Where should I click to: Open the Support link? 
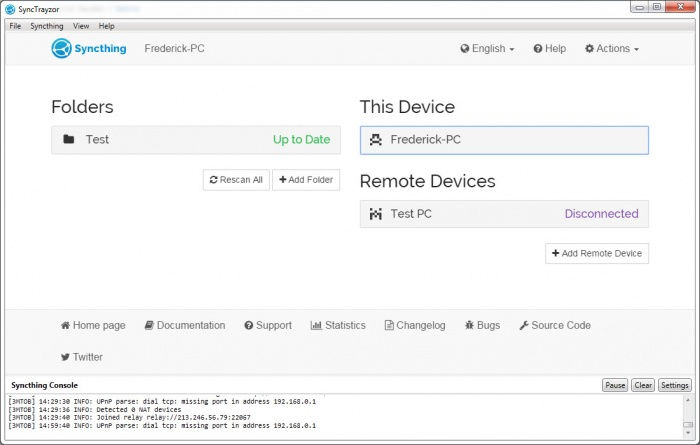coord(268,325)
